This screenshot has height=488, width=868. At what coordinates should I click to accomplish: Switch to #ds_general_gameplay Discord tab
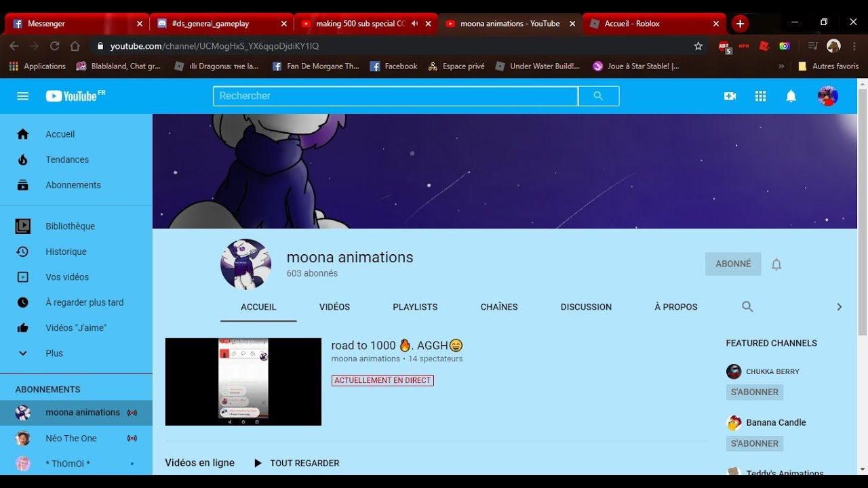pos(222,24)
